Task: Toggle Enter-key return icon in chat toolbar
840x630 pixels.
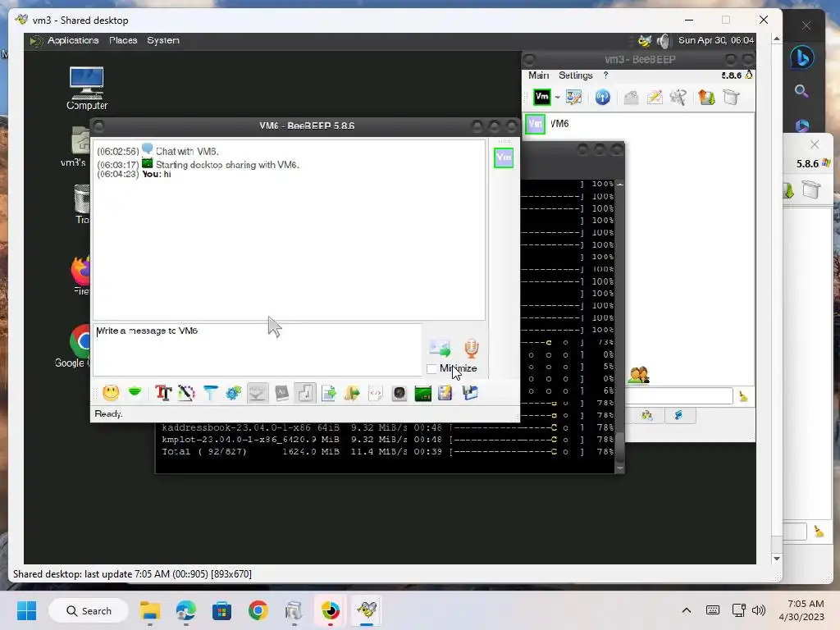Action: (x=305, y=393)
